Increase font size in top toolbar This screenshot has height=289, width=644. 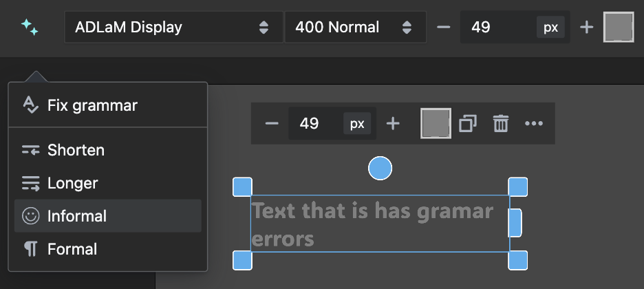click(x=586, y=27)
